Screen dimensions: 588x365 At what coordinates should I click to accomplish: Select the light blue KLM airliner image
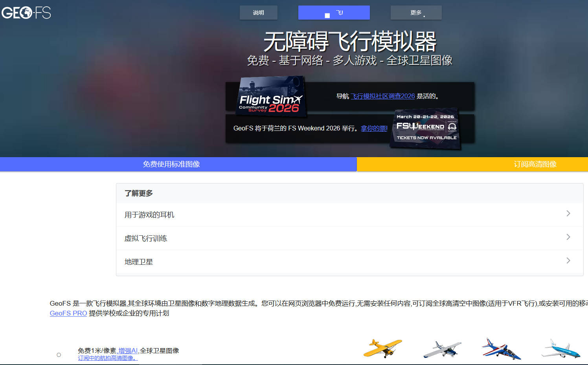(560, 349)
